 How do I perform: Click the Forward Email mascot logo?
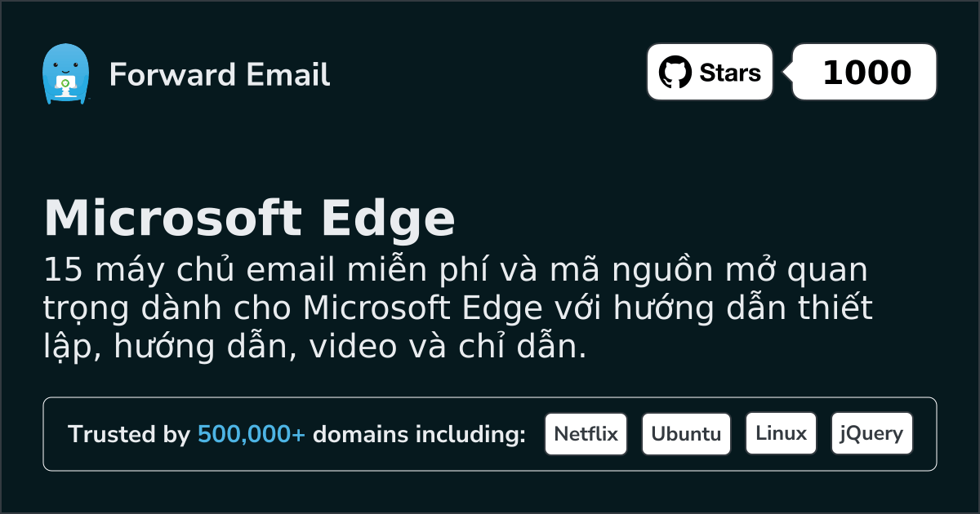pos(65,74)
